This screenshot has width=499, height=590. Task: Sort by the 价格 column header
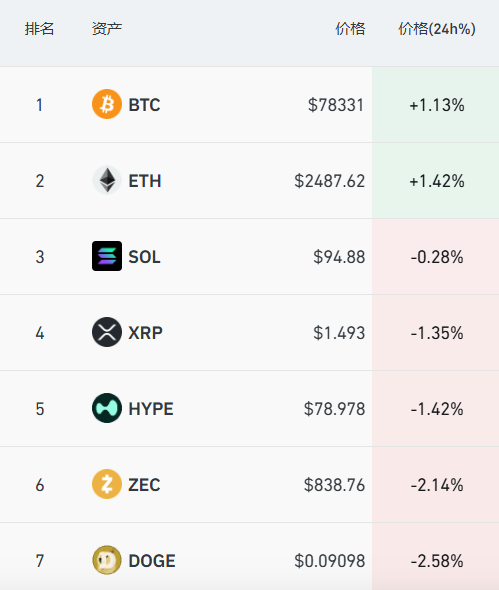coord(350,29)
